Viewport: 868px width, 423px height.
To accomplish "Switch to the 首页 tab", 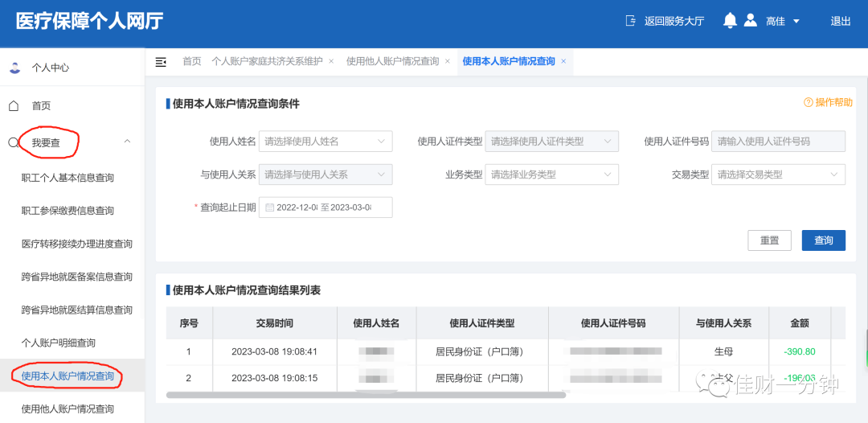I will [191, 61].
